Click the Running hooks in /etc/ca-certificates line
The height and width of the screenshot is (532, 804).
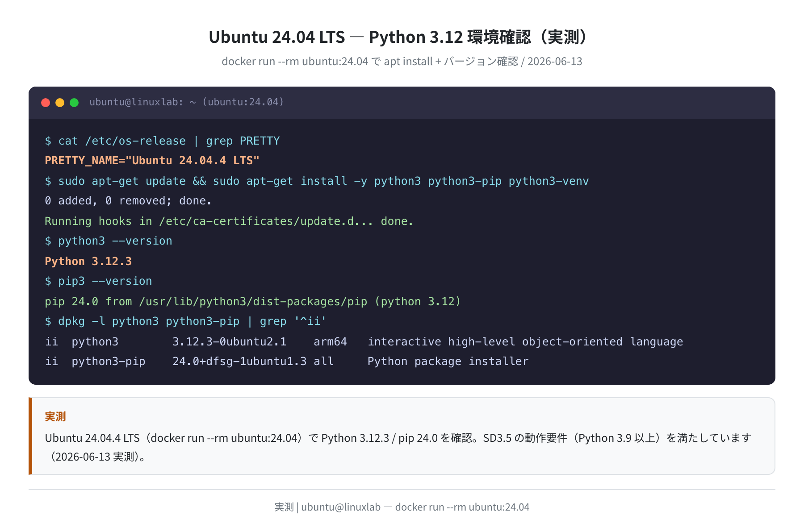click(229, 221)
